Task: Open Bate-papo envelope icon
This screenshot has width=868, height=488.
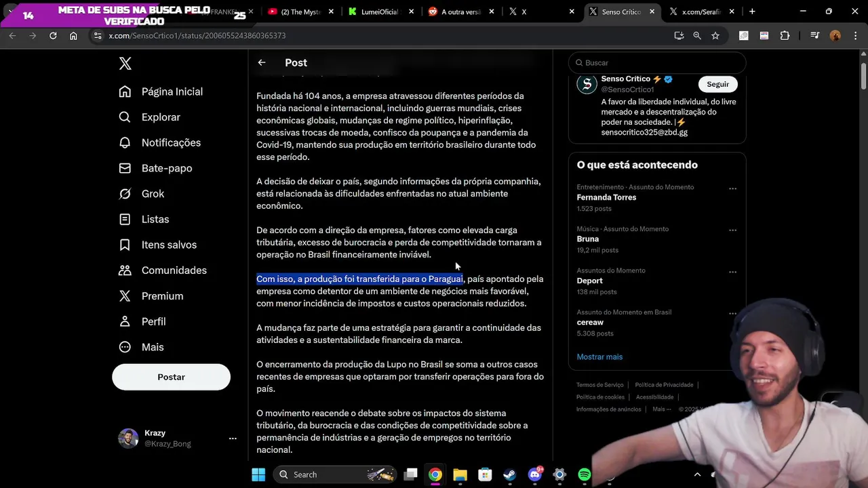Action: click(125, 168)
